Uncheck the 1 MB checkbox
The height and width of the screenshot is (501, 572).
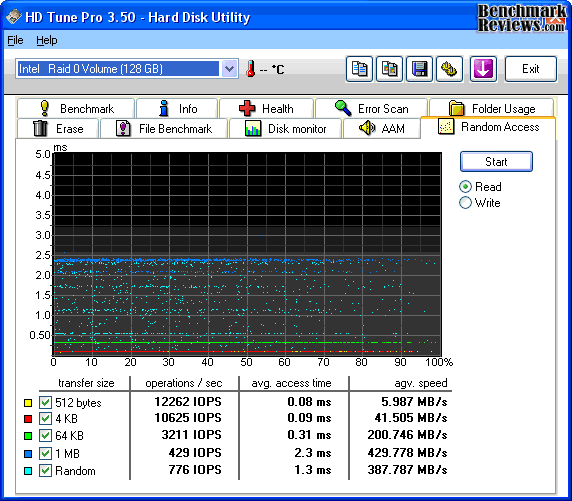45,454
